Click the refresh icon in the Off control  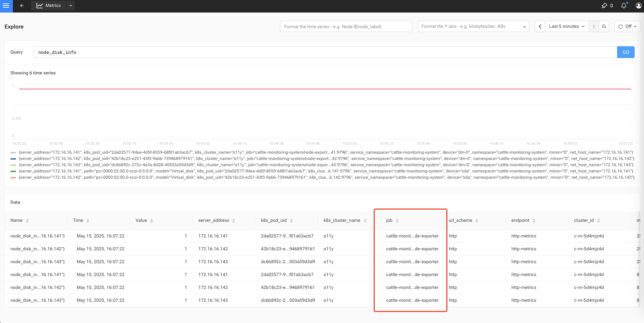621,26
